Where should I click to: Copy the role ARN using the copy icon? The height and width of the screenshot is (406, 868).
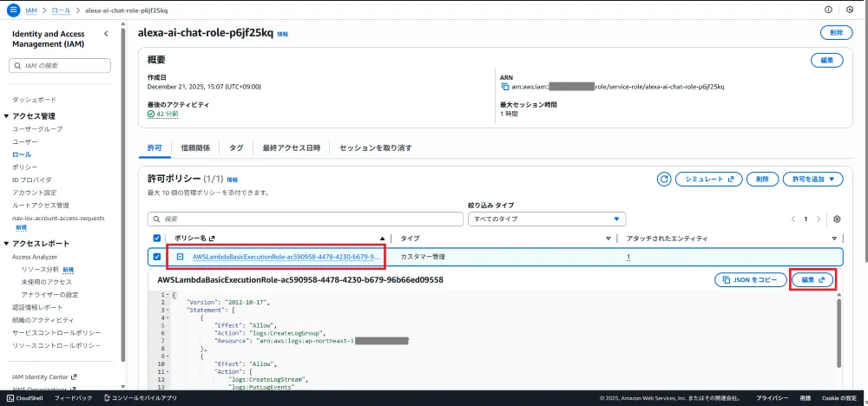[504, 87]
